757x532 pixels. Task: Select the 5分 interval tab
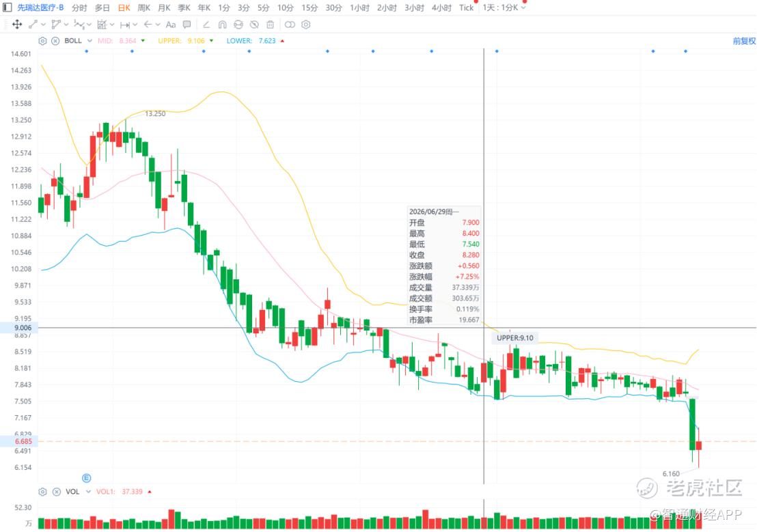(263, 8)
